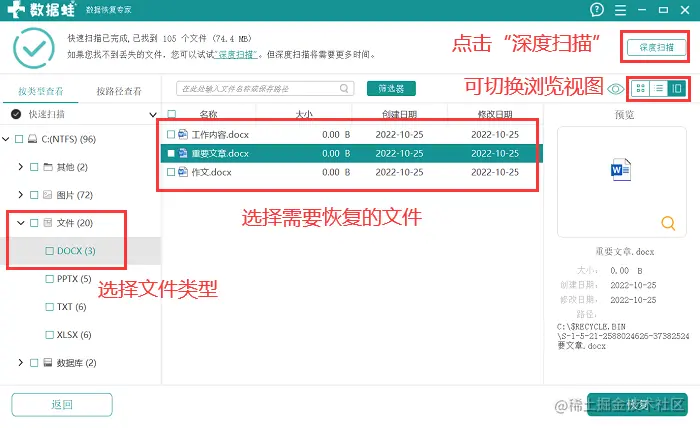This screenshot has width=700, height=428.
Task: Collapse the 文件 (20) tree node
Action: pyautogui.click(x=21, y=222)
